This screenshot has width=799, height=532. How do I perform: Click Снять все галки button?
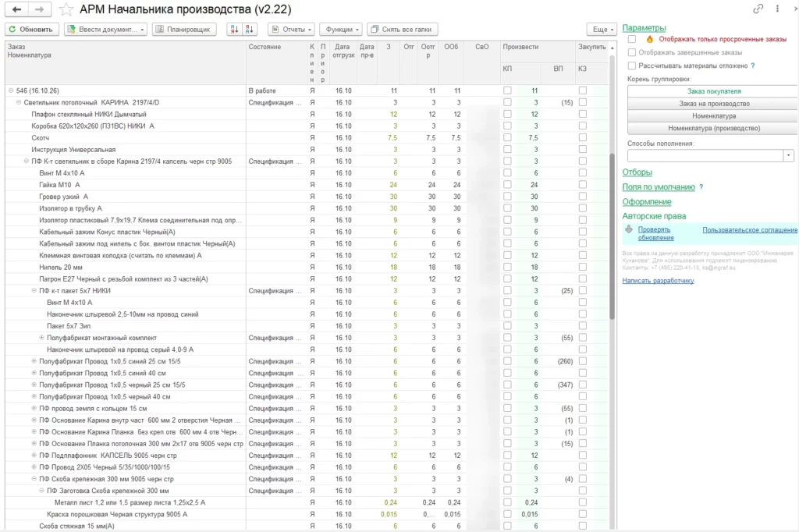coord(402,30)
